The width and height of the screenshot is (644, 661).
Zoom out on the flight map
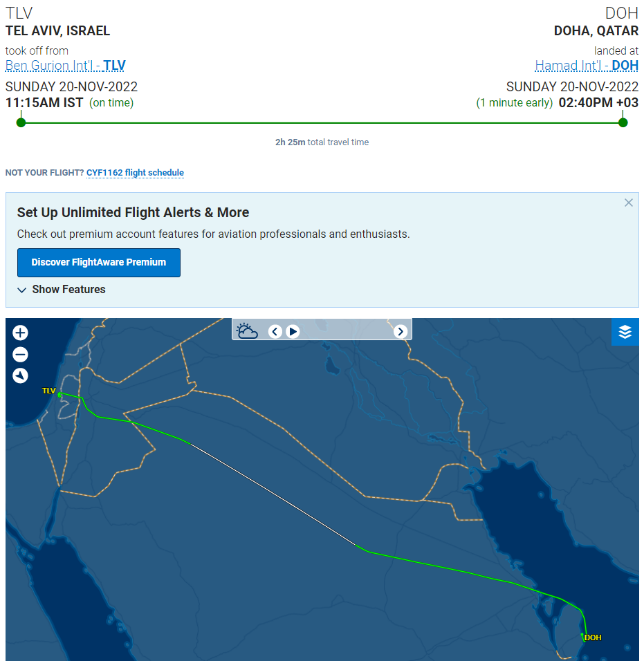coord(20,355)
